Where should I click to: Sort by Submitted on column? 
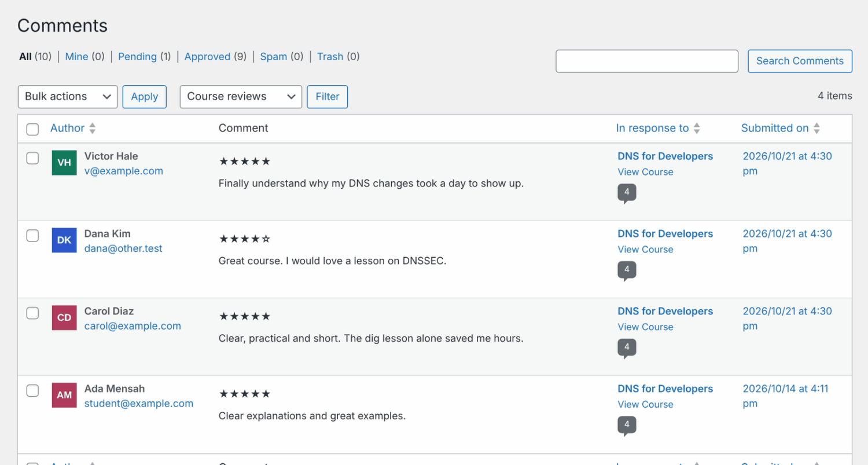(775, 128)
